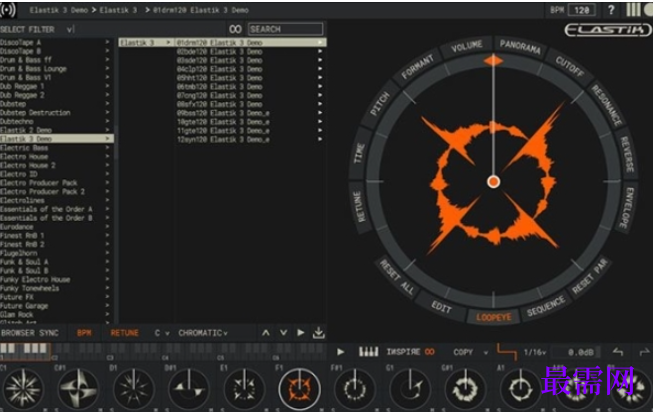The width and height of the screenshot is (653, 412).
Task: Select the VOLUME wheel segment
Action: [467, 47]
